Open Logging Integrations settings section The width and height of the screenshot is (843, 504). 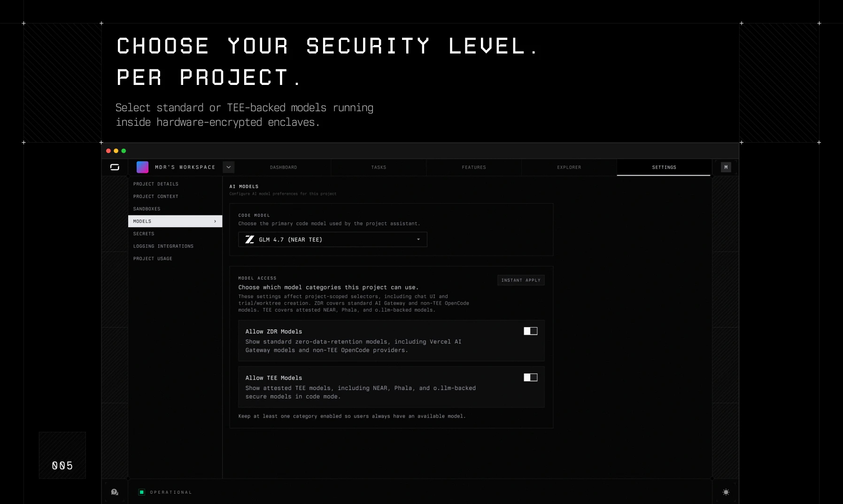[163, 246]
